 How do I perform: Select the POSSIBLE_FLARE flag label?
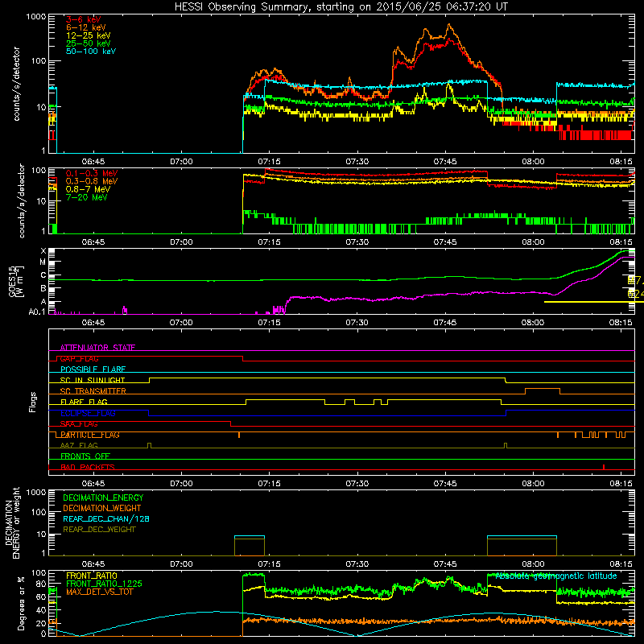[x=93, y=369]
